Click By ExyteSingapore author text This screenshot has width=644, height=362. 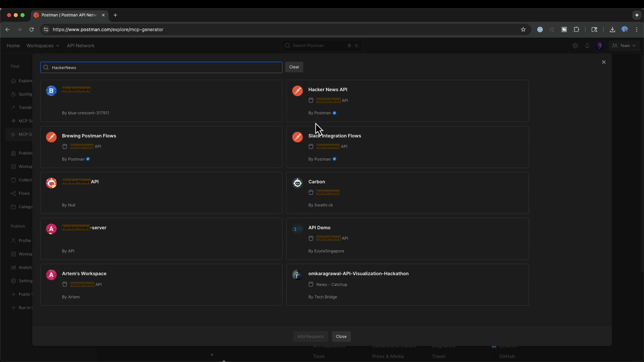click(326, 251)
